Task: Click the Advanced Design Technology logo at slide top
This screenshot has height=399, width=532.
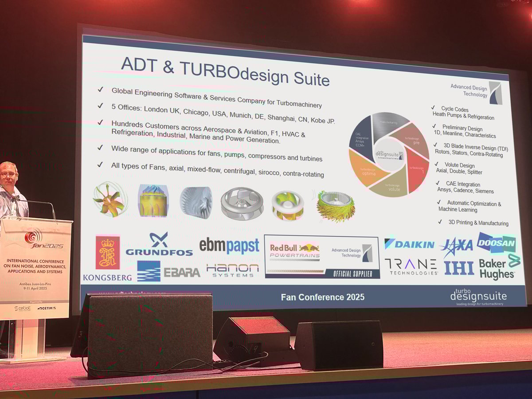Action: pyautogui.click(x=476, y=92)
